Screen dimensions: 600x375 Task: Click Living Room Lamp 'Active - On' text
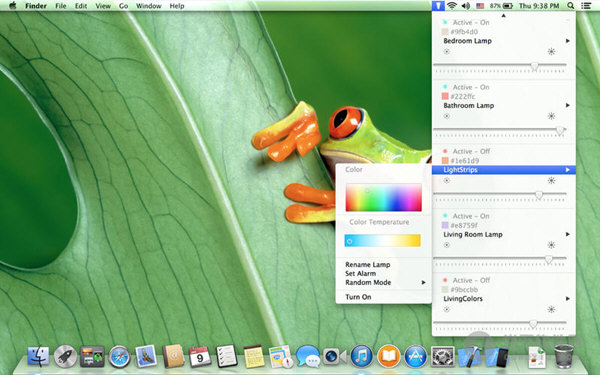tap(471, 216)
